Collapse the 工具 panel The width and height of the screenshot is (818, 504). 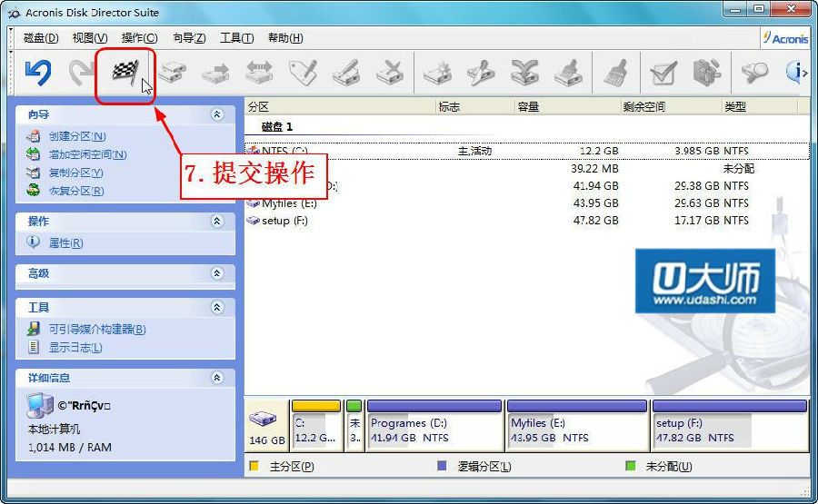[x=216, y=308]
